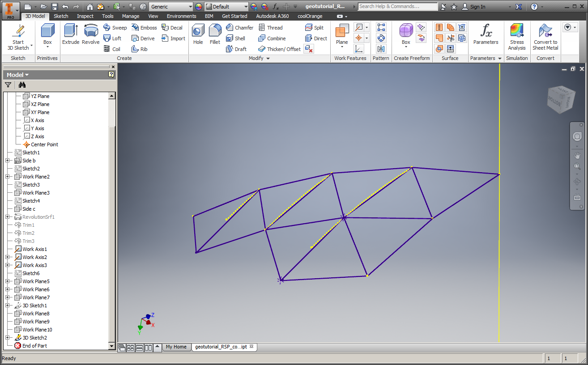Choose the Thread tool
The width and height of the screenshot is (588, 365).
[x=270, y=28]
